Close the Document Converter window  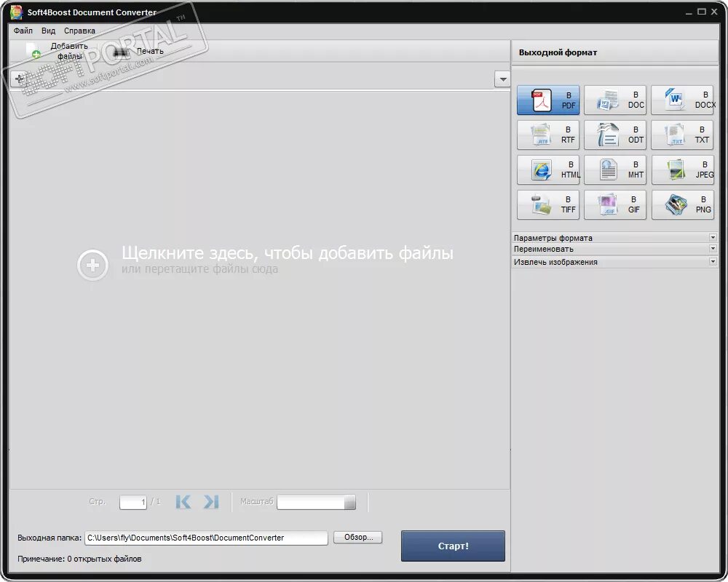pyautogui.click(x=714, y=12)
